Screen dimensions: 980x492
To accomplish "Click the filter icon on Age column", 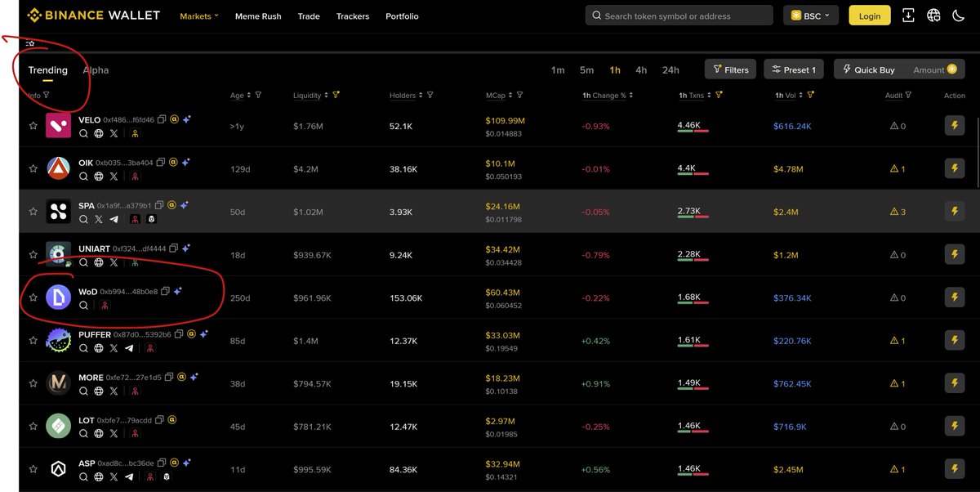I will click(x=259, y=96).
